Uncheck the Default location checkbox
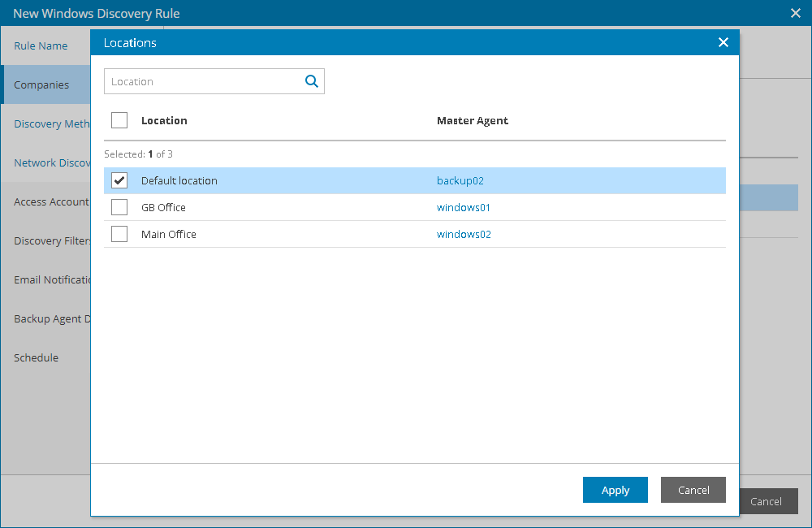The height and width of the screenshot is (528, 812). [x=119, y=180]
